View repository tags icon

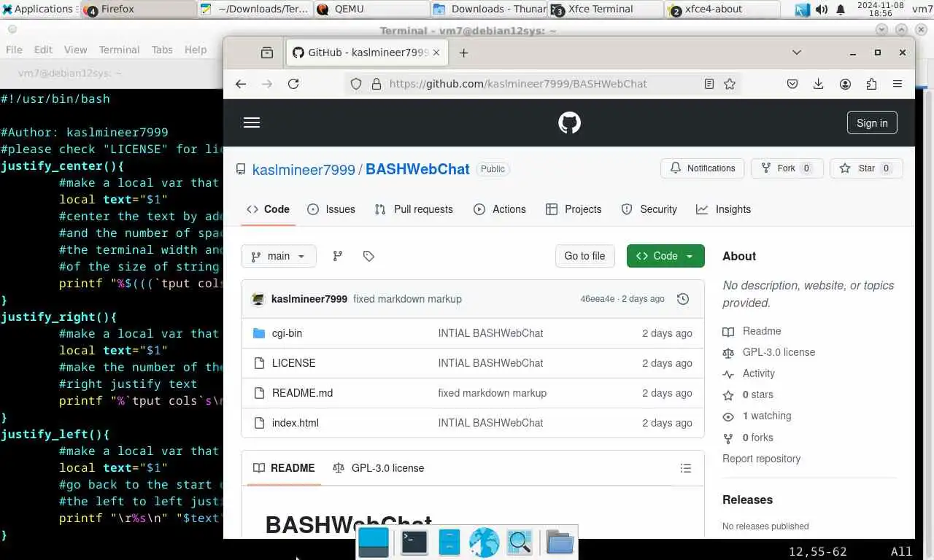368,256
